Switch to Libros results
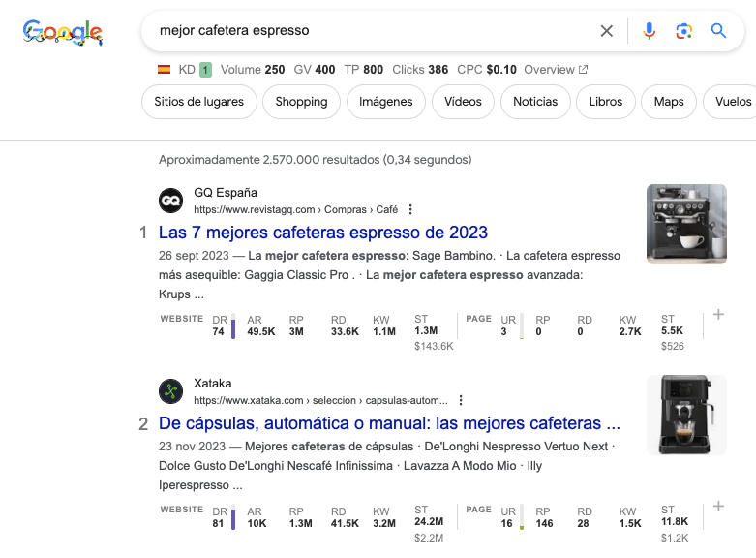 click(606, 102)
